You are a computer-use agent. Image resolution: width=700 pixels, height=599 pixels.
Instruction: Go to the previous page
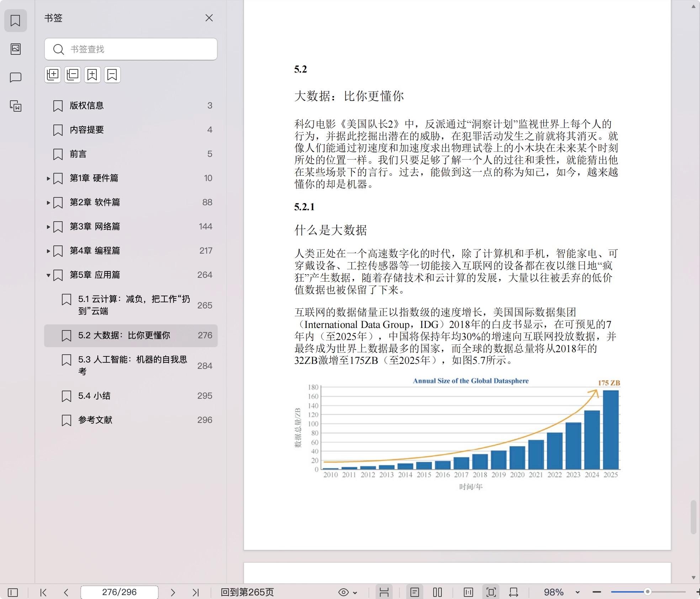click(x=66, y=592)
